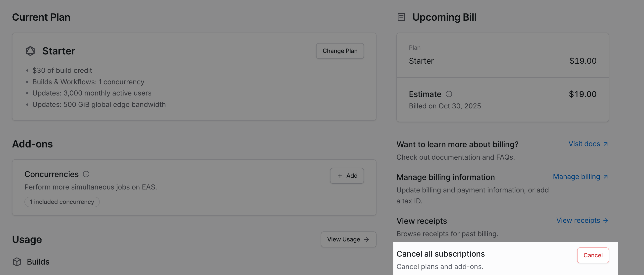Follow the Visit docs link
The width and height of the screenshot is (644, 275).
[x=584, y=144]
